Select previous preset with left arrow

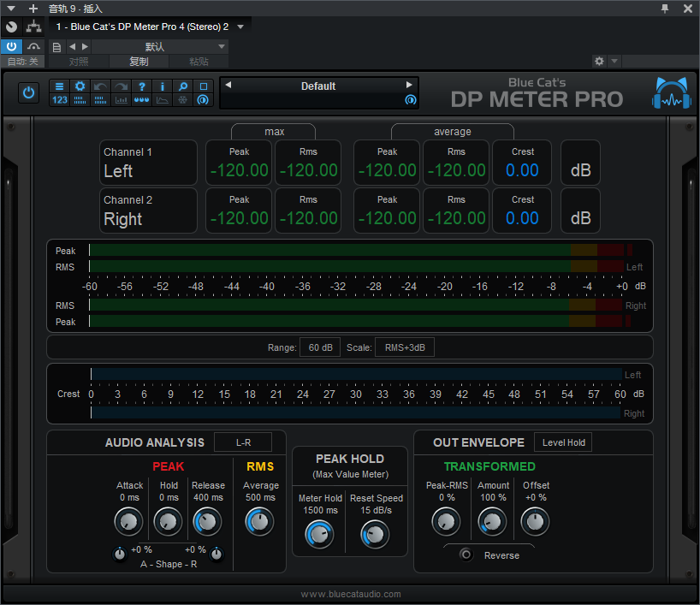(228, 85)
